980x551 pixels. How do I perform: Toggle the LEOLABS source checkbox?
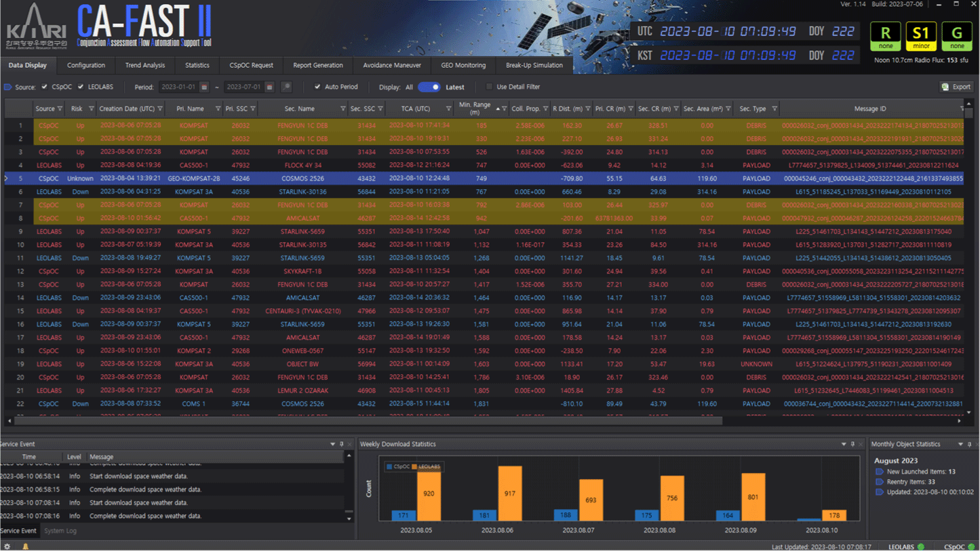pos(81,87)
